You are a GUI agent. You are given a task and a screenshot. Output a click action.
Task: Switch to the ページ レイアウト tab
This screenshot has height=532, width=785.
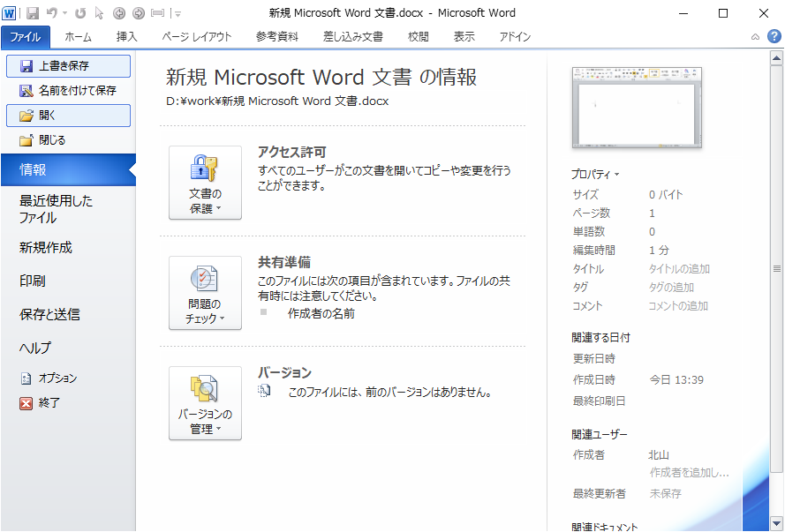[x=196, y=37]
